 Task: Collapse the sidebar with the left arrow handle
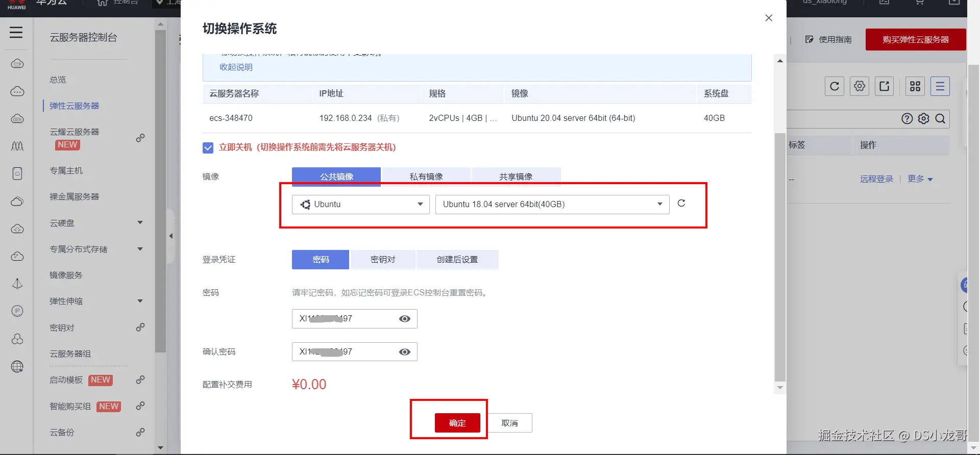[x=171, y=236]
